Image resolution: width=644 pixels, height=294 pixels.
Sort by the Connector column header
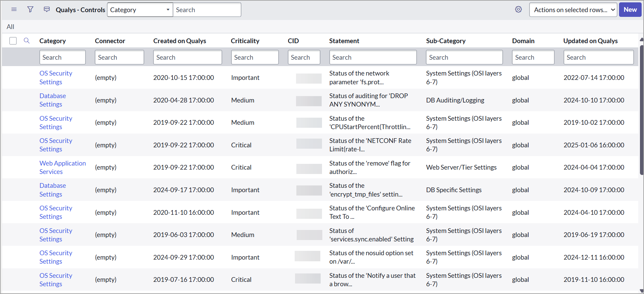tap(110, 41)
